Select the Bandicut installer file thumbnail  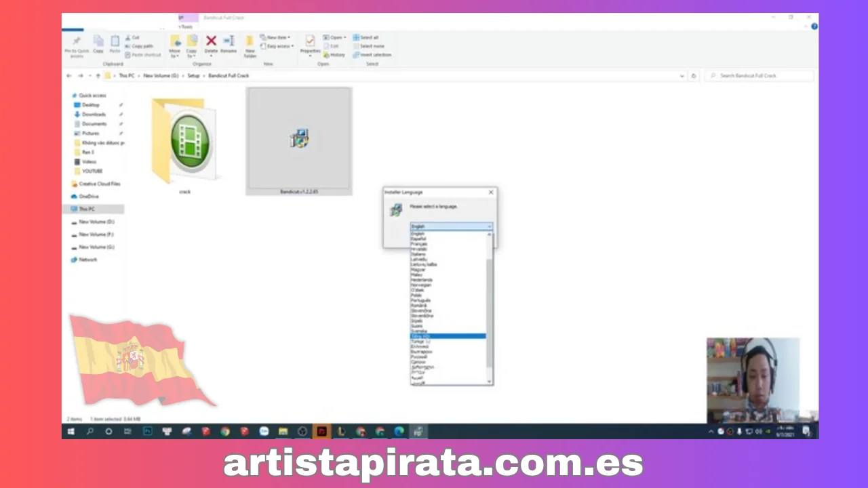pos(299,139)
